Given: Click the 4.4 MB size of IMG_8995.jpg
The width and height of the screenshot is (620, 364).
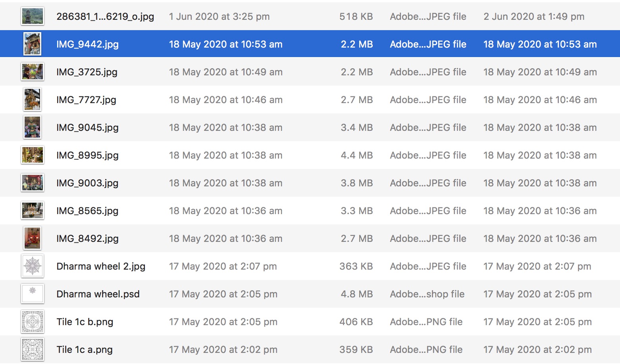Looking at the screenshot, I should (357, 155).
